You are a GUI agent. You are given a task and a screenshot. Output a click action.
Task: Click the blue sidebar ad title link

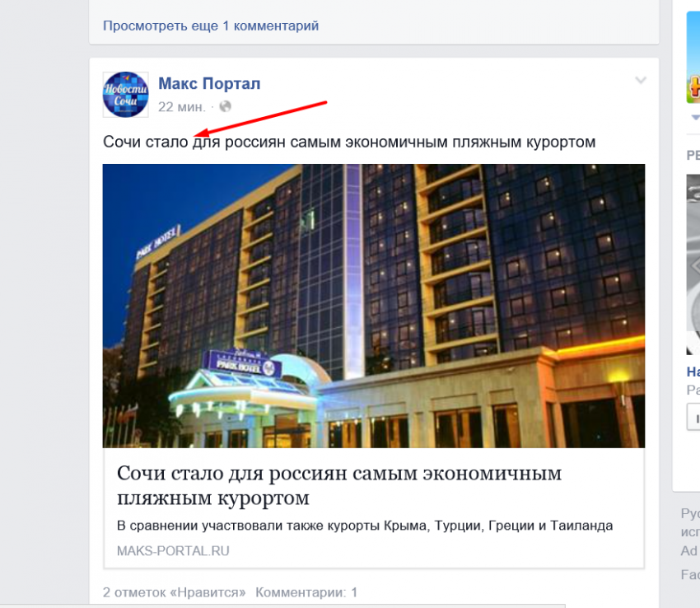693,372
